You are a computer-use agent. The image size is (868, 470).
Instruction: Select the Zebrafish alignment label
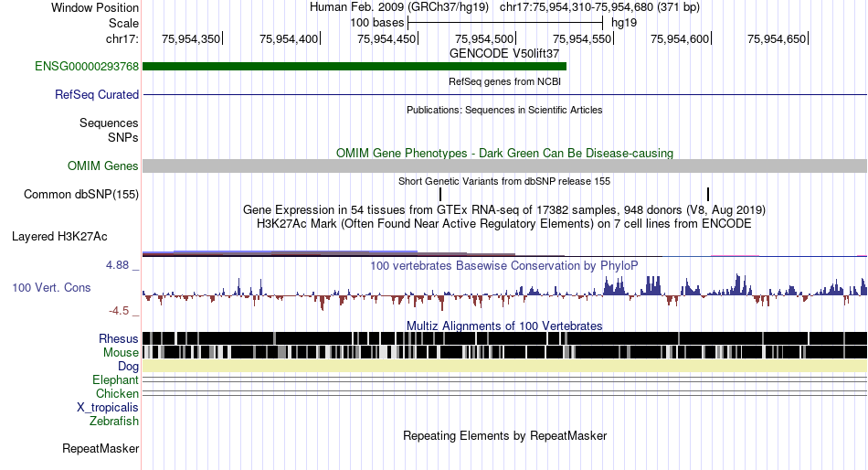point(114,422)
